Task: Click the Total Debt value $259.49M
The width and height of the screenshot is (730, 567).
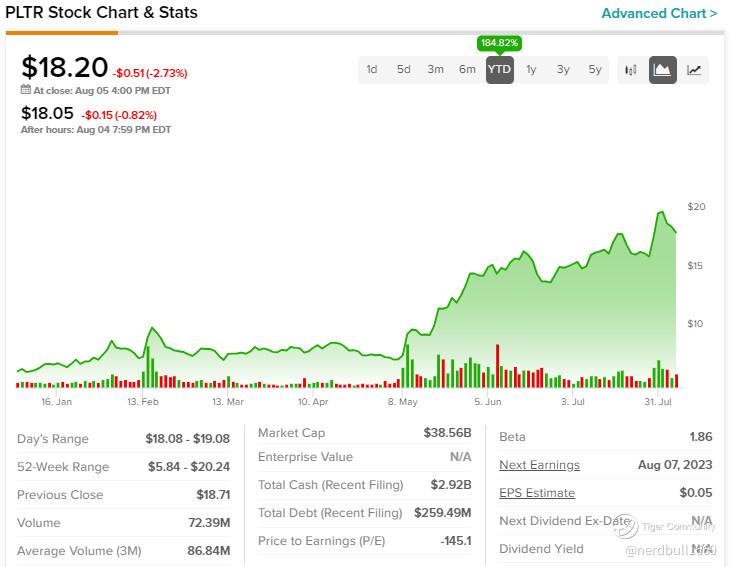Action: click(442, 513)
